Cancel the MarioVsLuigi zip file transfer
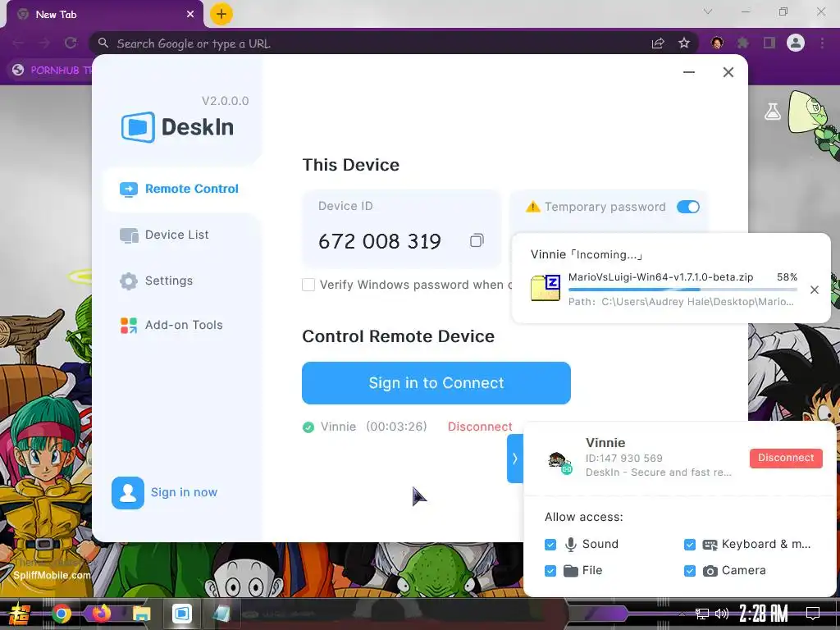This screenshot has height=630, width=840. [815, 290]
